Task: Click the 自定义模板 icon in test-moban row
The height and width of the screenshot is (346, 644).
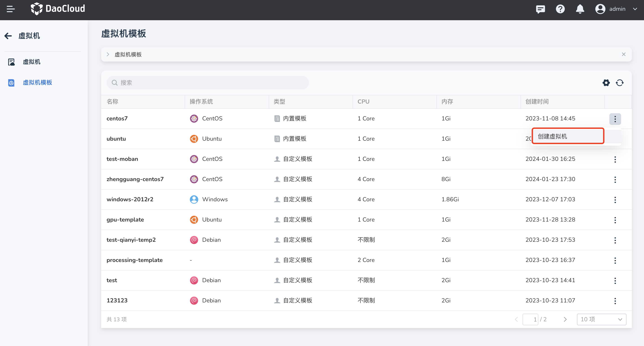Action: point(277,159)
